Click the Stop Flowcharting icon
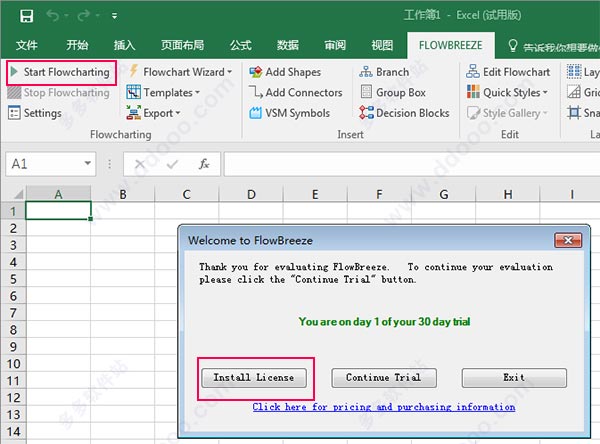 pyautogui.click(x=14, y=92)
